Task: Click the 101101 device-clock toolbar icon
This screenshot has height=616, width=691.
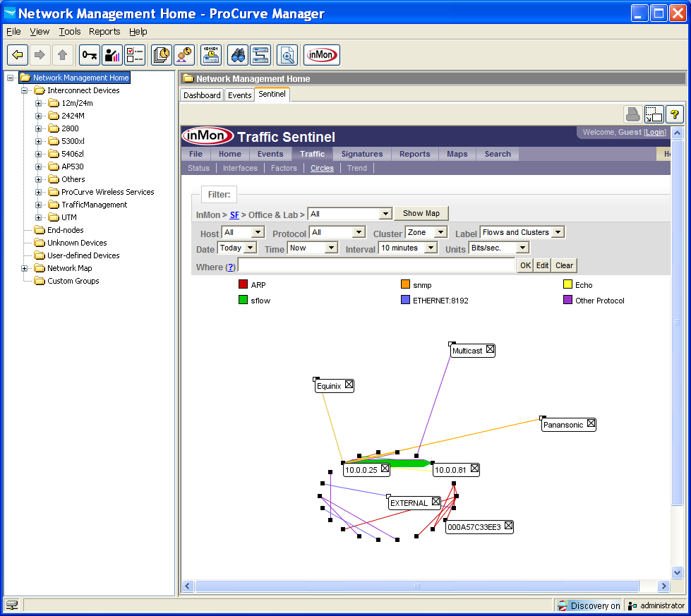Action: 211,55
